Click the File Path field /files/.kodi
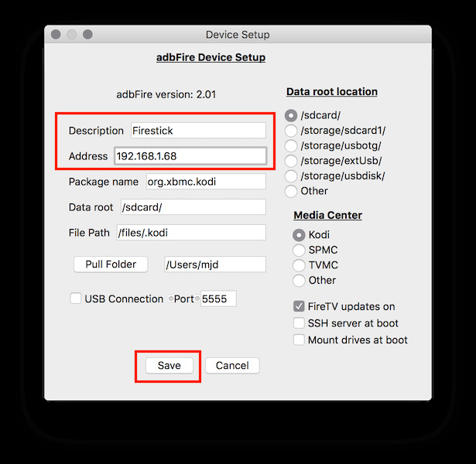The height and width of the screenshot is (464, 476). 191,232
